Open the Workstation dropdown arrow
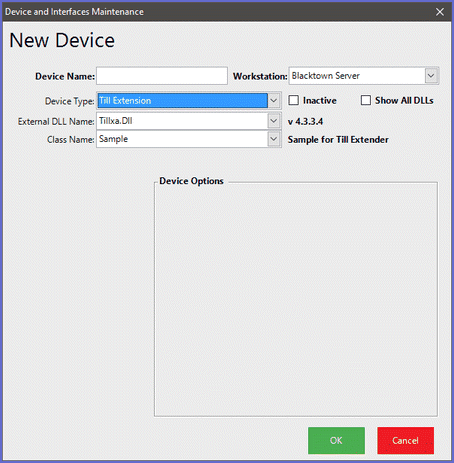The image size is (454, 463). (431, 76)
